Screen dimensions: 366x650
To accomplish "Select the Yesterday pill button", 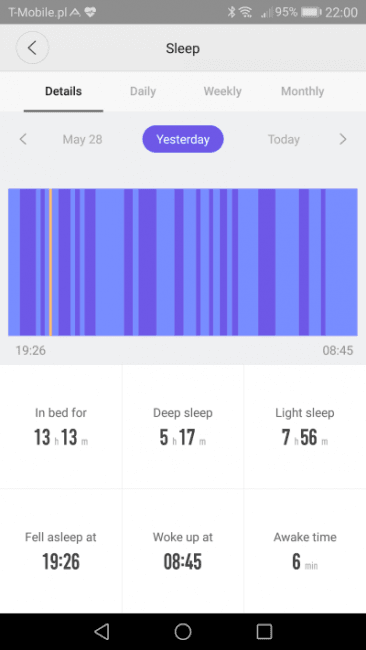I will coord(183,139).
